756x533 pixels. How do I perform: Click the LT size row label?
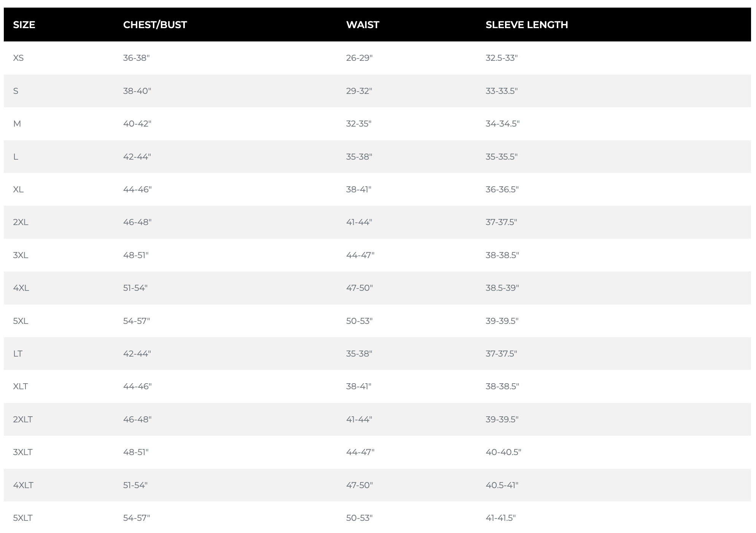[18, 354]
